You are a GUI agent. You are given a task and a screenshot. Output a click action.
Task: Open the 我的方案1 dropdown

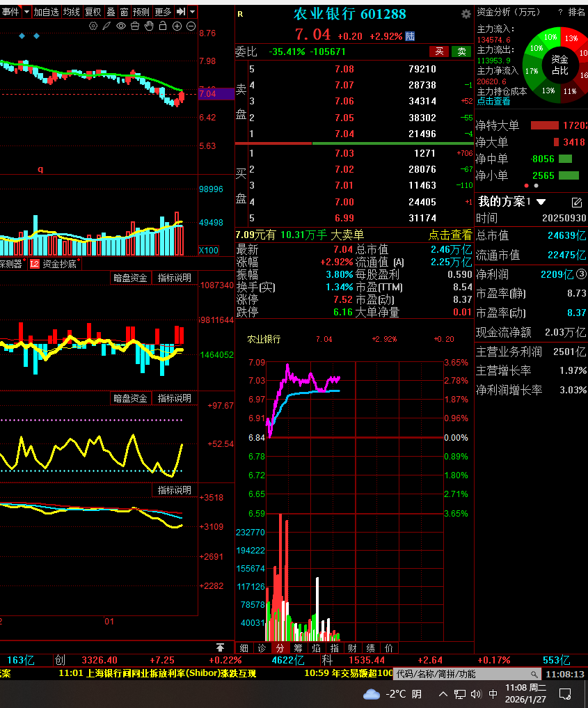(x=541, y=201)
